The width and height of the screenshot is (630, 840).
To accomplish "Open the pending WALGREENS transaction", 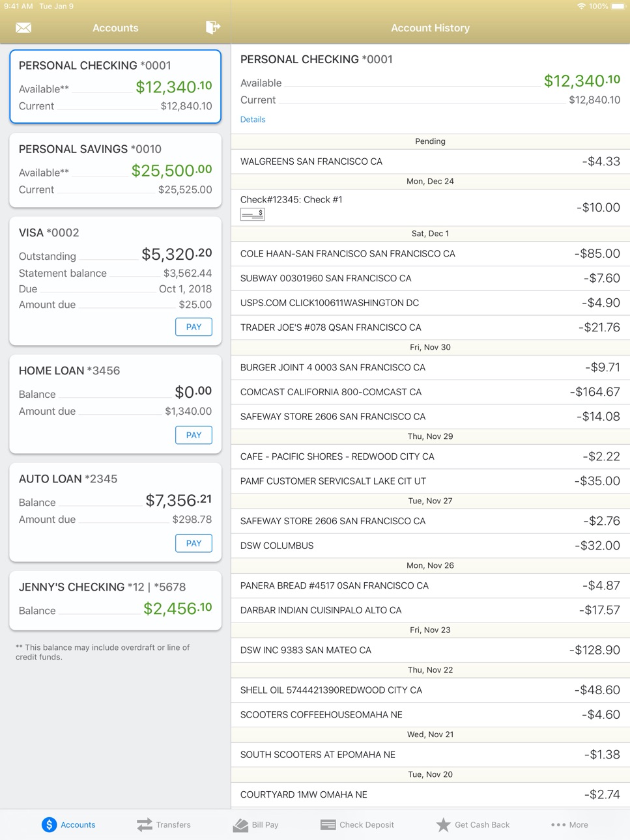I will click(x=430, y=161).
